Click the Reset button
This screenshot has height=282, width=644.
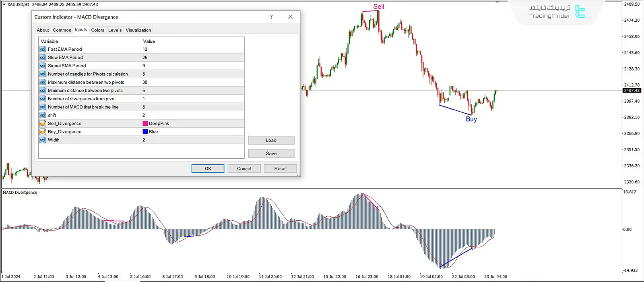[280, 169]
